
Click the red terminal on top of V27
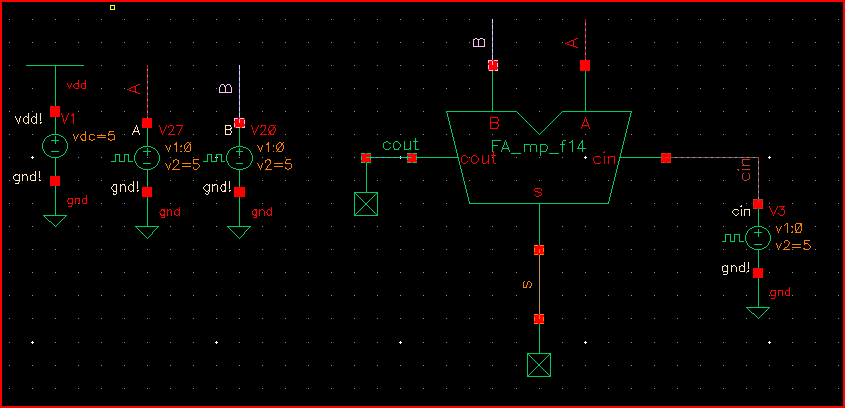147,123
